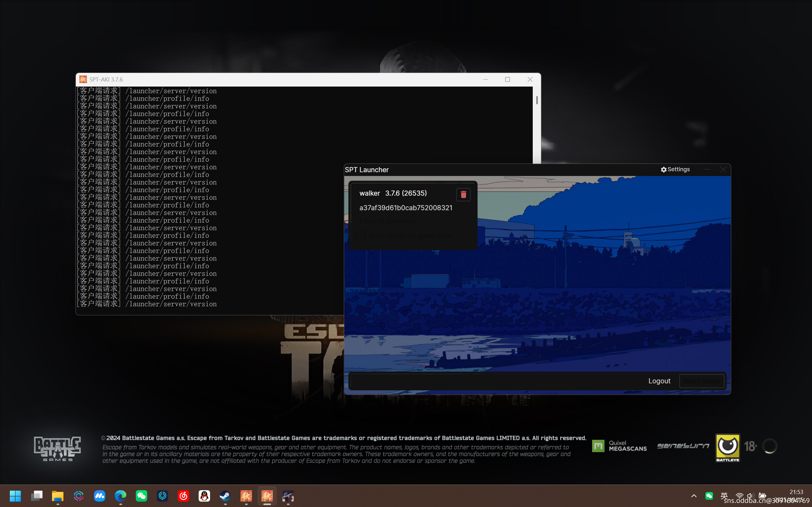Open NetEase Cloud Music red taskbar icon
The image size is (812, 507).
[x=183, y=496]
